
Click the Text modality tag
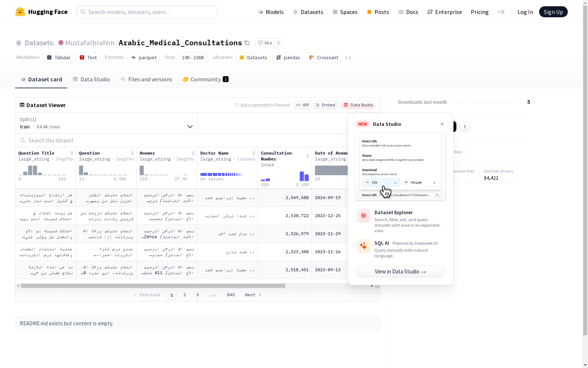[x=88, y=57]
